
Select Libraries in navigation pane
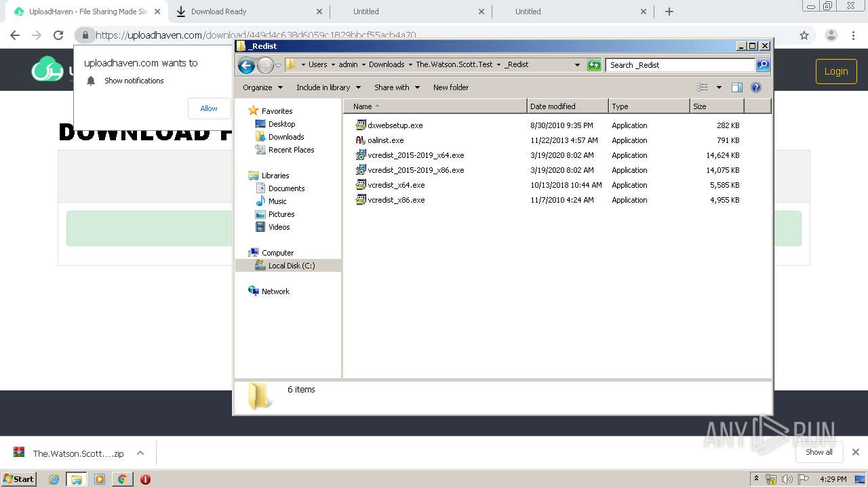275,176
